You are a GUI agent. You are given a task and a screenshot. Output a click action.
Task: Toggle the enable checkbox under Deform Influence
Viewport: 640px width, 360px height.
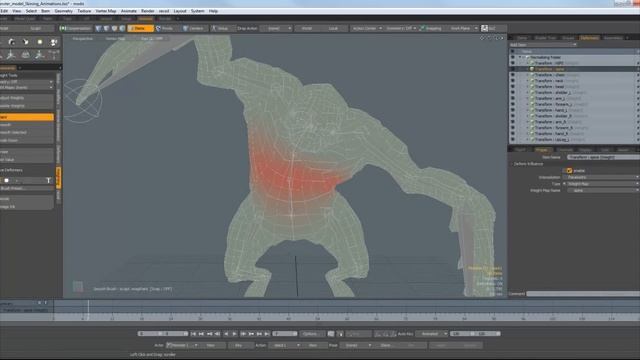[569, 171]
